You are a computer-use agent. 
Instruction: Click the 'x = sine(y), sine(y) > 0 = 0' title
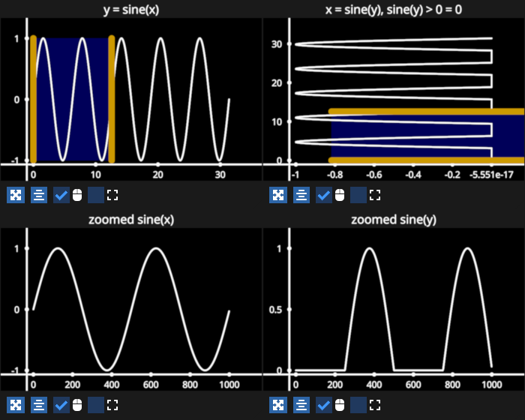pyautogui.click(x=394, y=10)
